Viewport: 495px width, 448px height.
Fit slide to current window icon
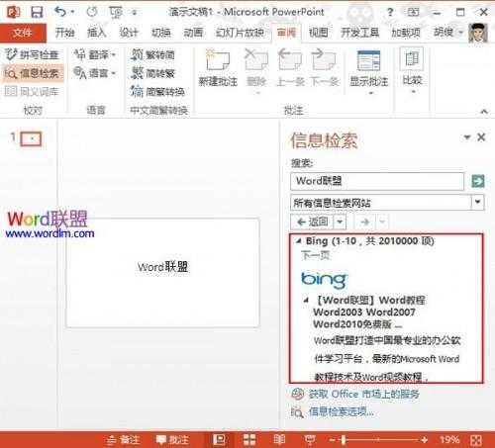coord(476,440)
